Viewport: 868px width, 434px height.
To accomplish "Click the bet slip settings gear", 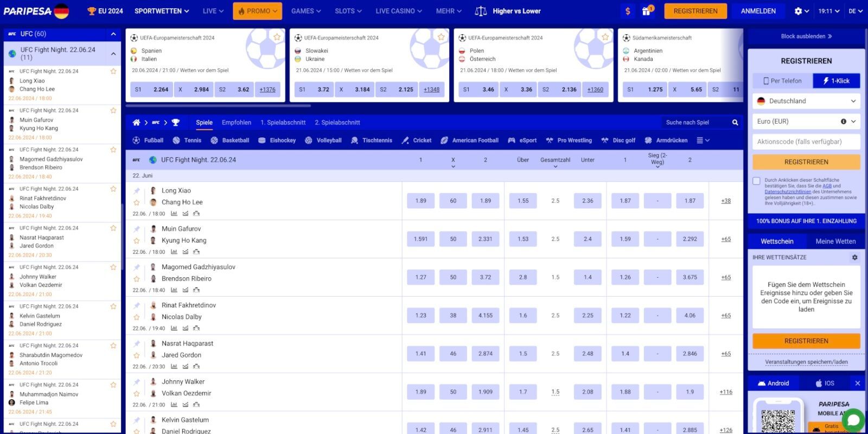I will coord(854,257).
